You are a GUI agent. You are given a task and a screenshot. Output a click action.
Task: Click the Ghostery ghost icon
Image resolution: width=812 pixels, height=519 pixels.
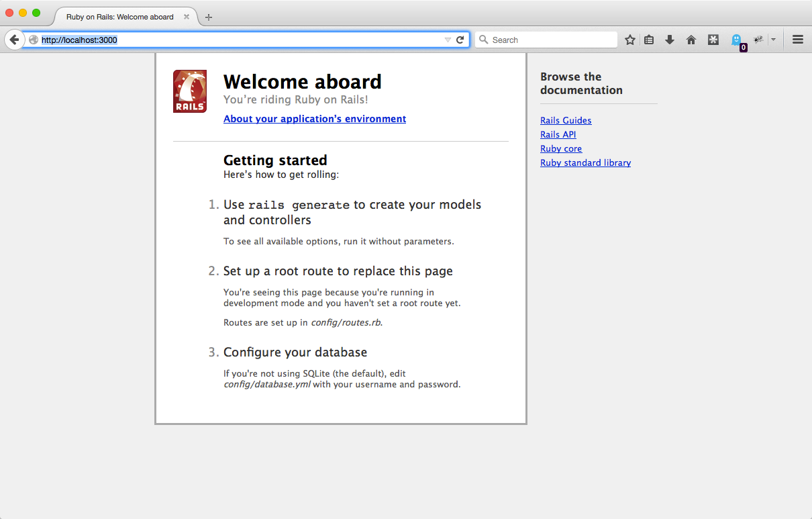coord(737,40)
